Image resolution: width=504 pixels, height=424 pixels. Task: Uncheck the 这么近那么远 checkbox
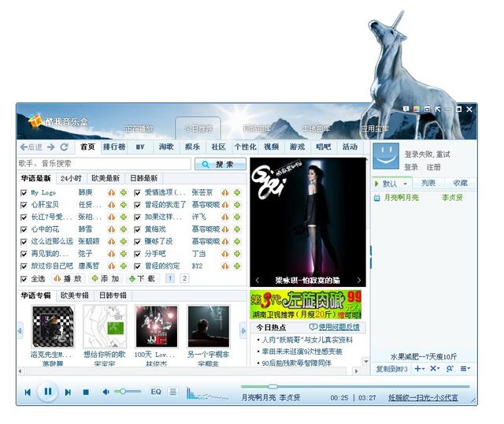[24, 242]
